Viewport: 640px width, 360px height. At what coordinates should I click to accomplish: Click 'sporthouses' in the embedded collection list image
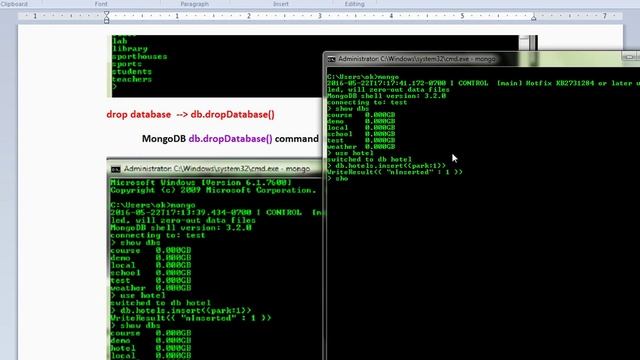[140, 56]
